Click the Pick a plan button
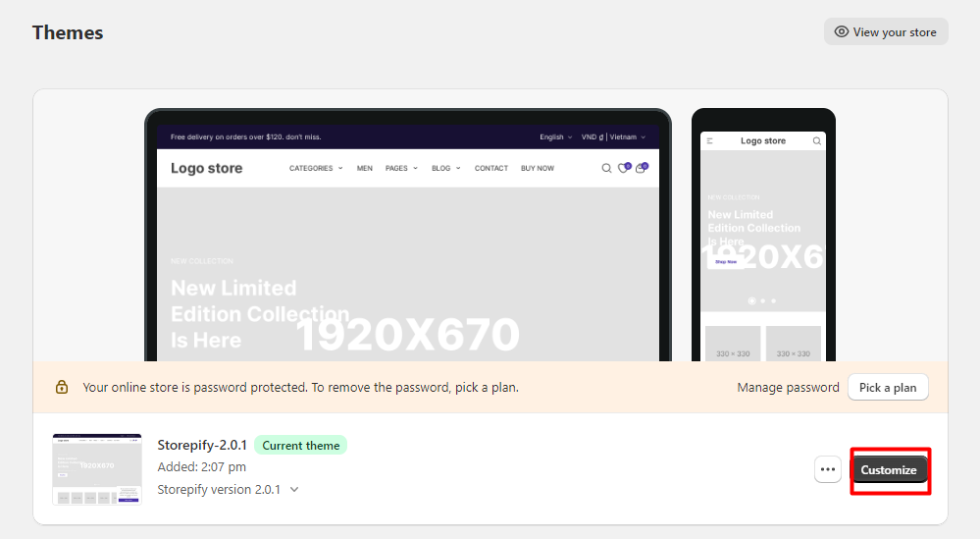 [888, 388]
